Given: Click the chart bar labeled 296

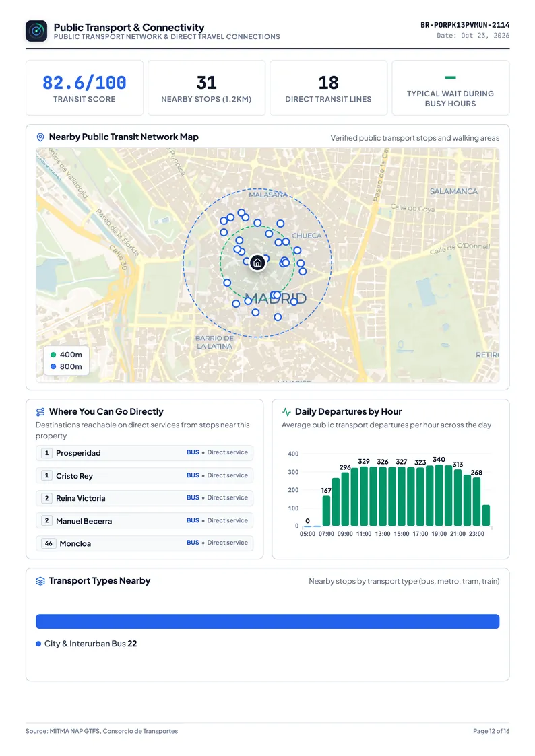Looking at the screenshot, I should [x=345, y=499].
